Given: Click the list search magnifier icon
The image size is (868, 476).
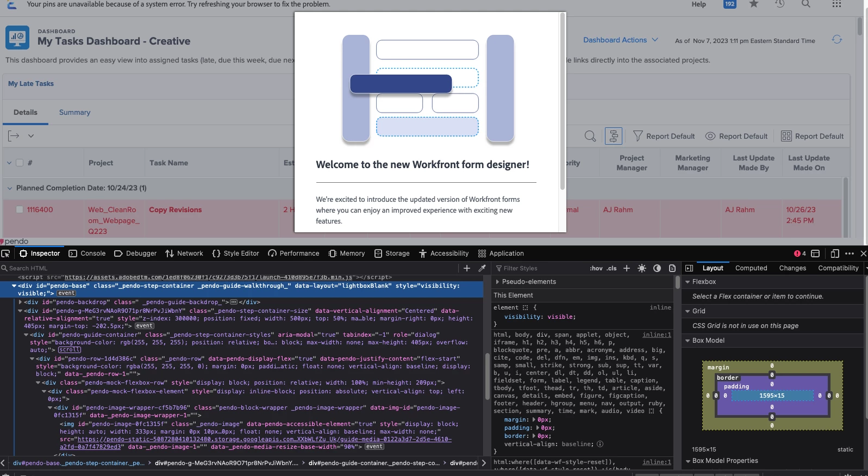Looking at the screenshot, I should [x=590, y=136].
